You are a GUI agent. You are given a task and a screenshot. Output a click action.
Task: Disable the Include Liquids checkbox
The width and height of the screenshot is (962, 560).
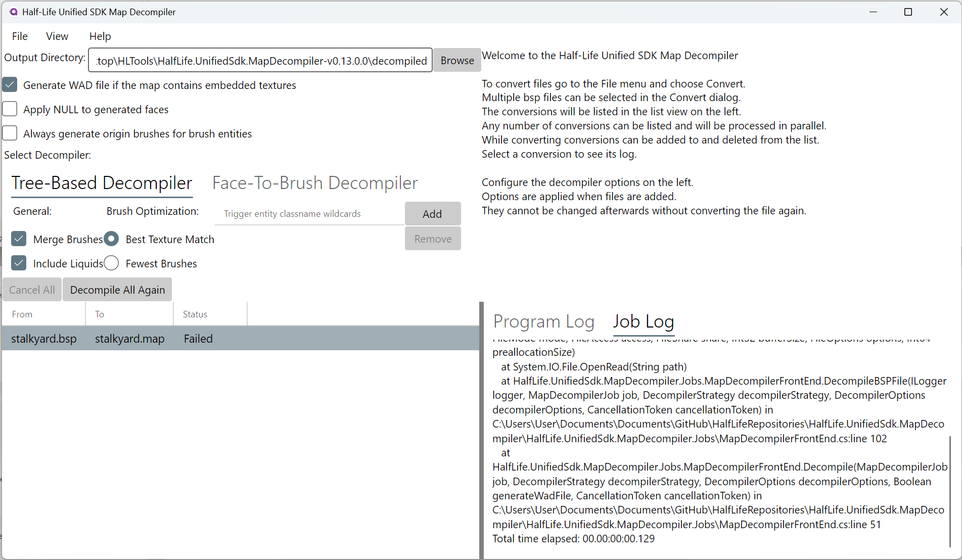point(19,263)
